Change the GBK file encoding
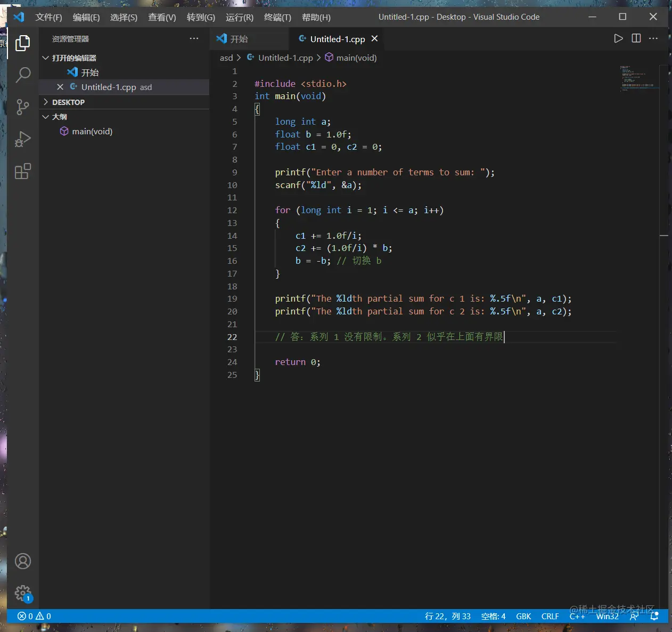The width and height of the screenshot is (672, 632). click(x=523, y=616)
